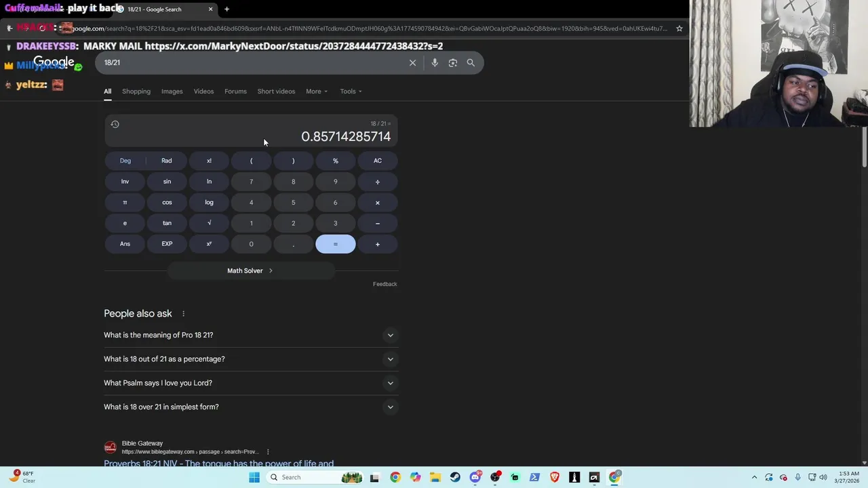Image resolution: width=868 pixels, height=488 pixels.
Task: Switch to Forums results tab
Action: click(x=235, y=91)
